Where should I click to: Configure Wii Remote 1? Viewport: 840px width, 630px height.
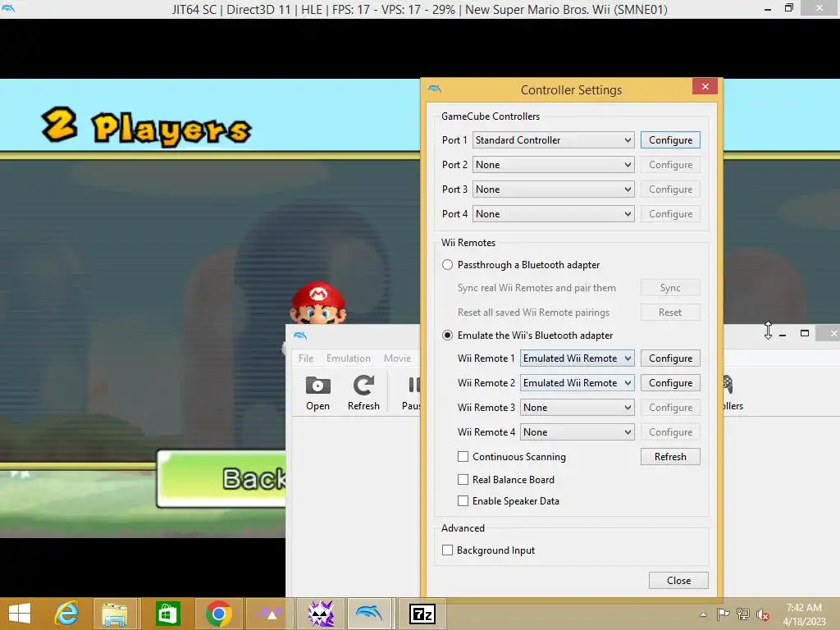click(x=670, y=358)
